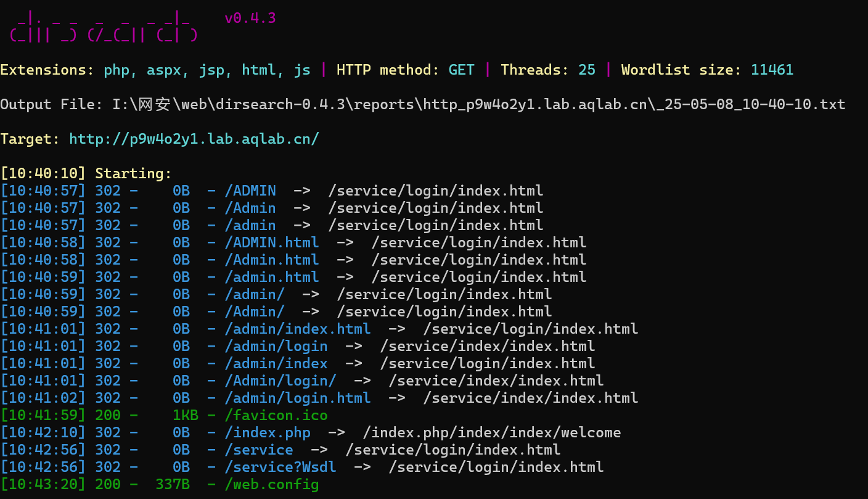Click the redirect target /index.php/index/index/welcome
The width and height of the screenshot is (868, 499).
point(492,432)
